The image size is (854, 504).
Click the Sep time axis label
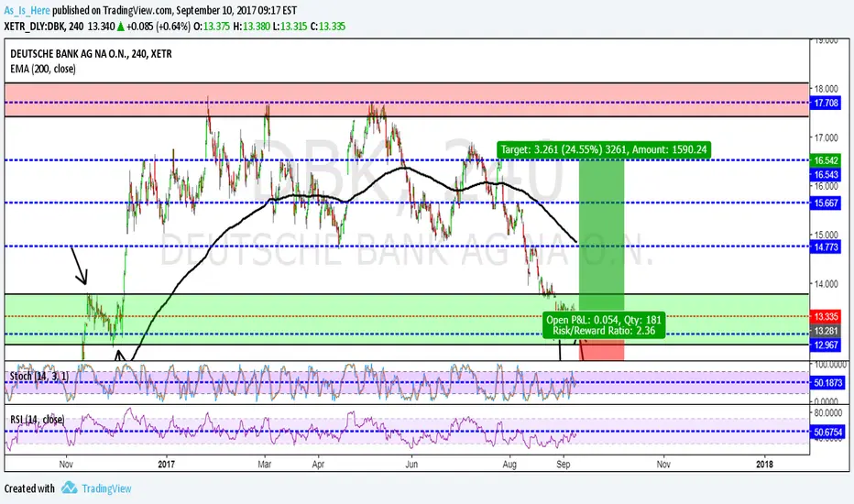[x=564, y=465]
